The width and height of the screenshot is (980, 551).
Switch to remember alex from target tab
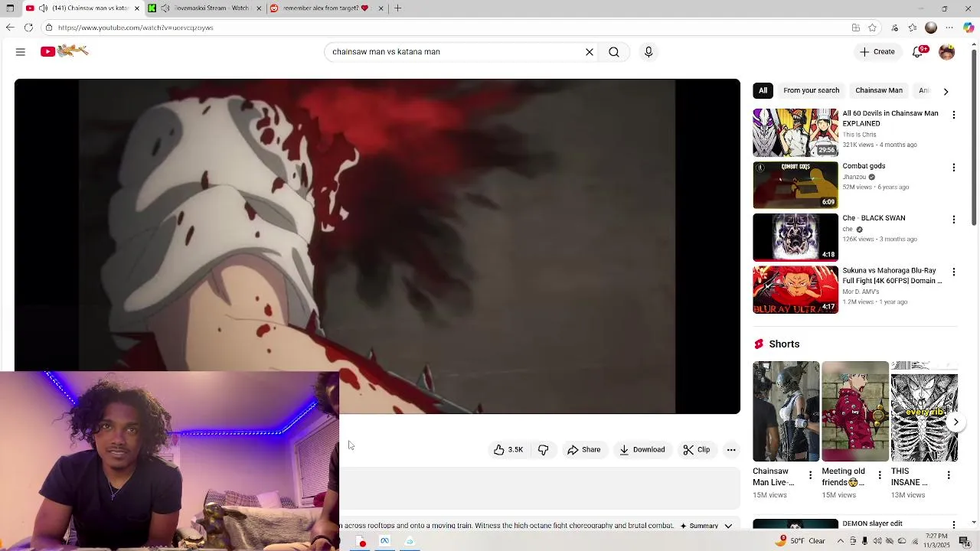click(325, 8)
